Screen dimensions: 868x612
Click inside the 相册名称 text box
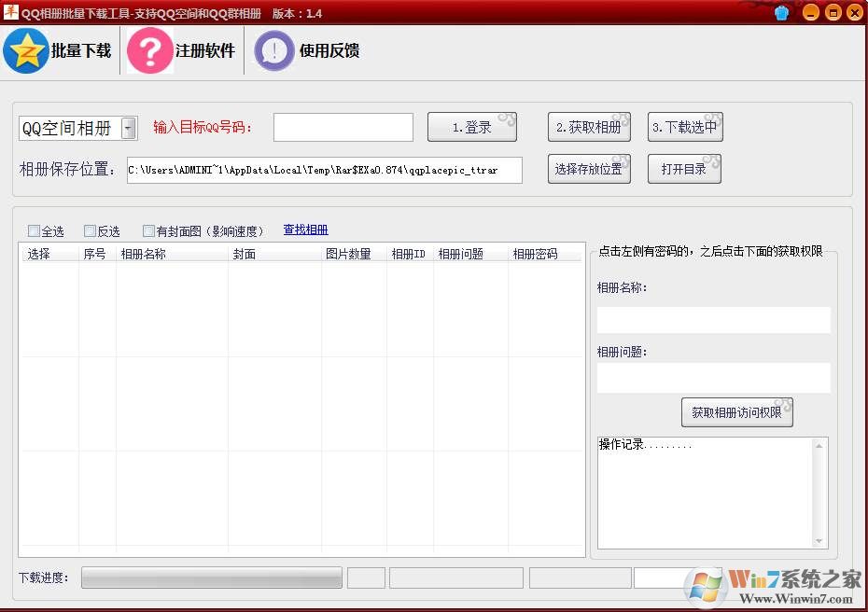[x=713, y=319]
